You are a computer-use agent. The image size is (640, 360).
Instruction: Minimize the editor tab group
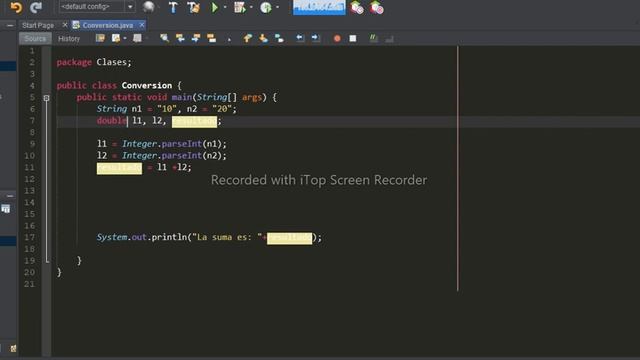click(x=10, y=25)
